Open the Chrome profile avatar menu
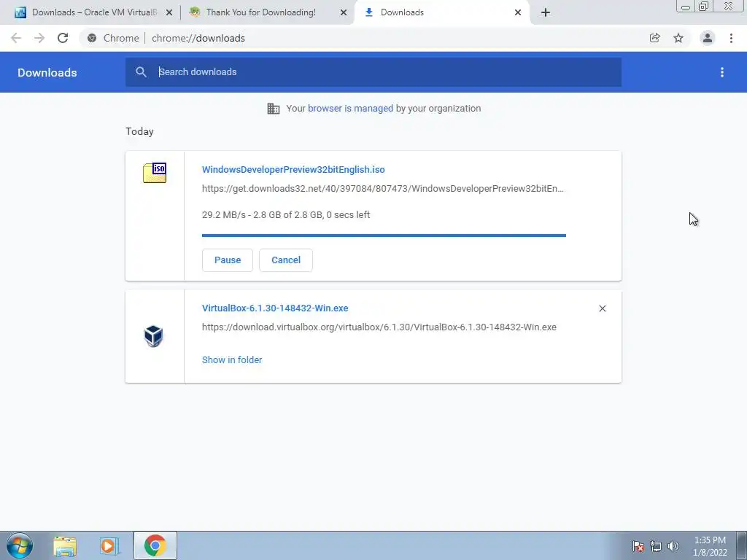Screen dimensions: 747x560 point(708,38)
